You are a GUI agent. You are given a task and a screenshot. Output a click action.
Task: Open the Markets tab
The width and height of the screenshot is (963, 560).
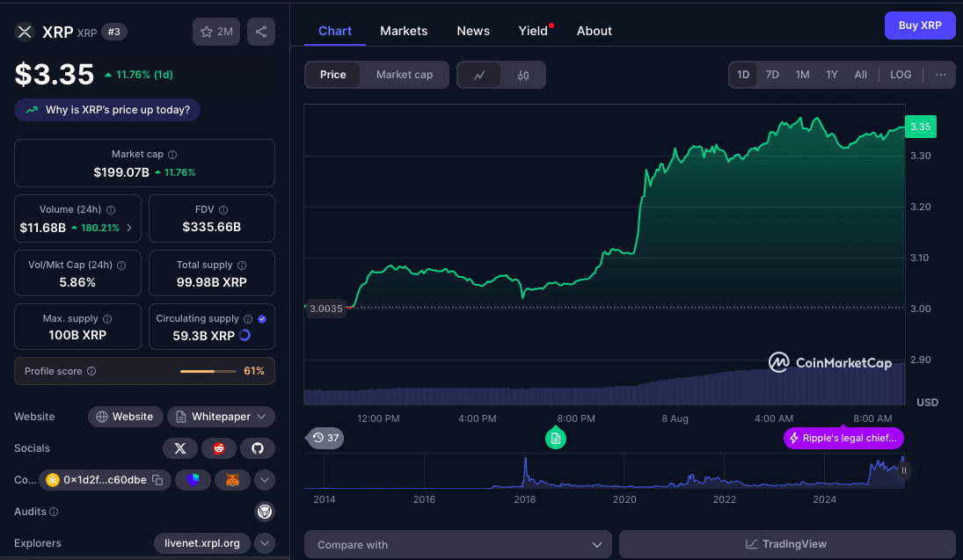[x=404, y=31]
